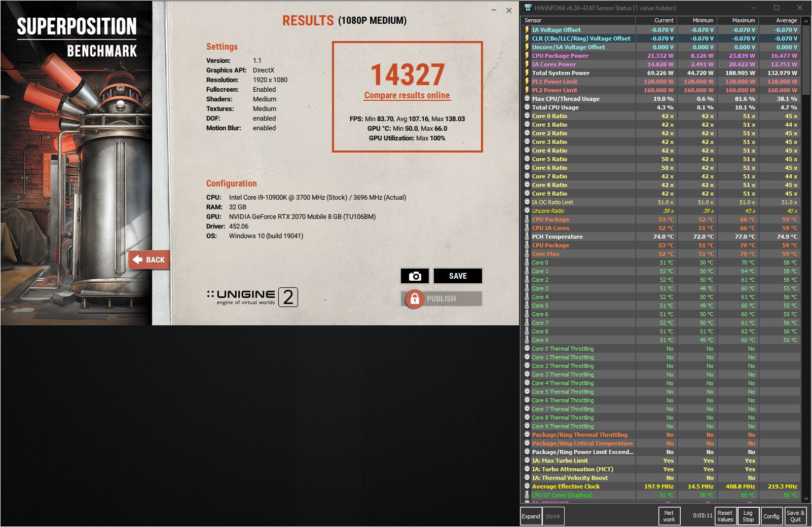812x527 pixels.
Task: Select the icon beside IA: Max Turbo Limit
Action: 527,461
